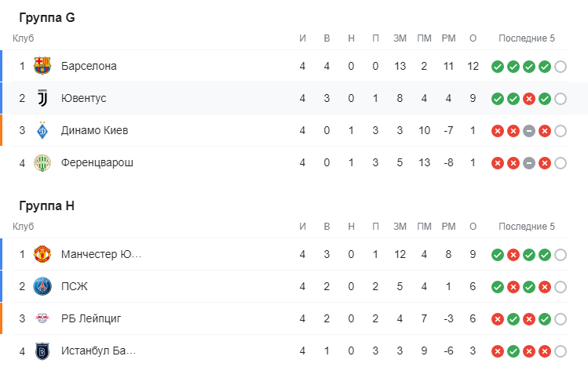Click the Barcelona club crest icon

tap(42, 66)
